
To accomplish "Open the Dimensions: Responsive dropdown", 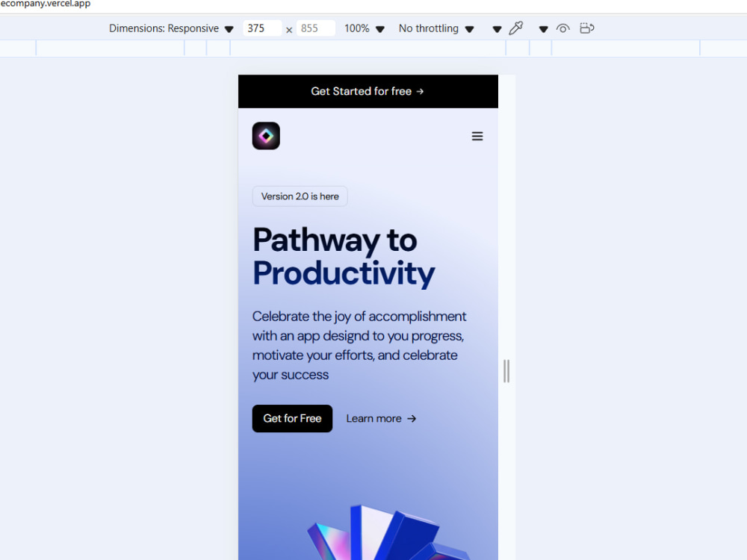I will click(171, 28).
